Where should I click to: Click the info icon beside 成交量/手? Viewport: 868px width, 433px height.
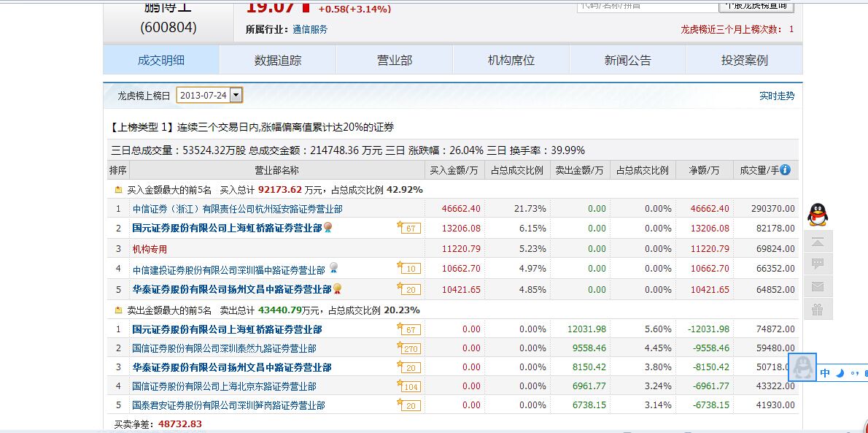point(785,169)
